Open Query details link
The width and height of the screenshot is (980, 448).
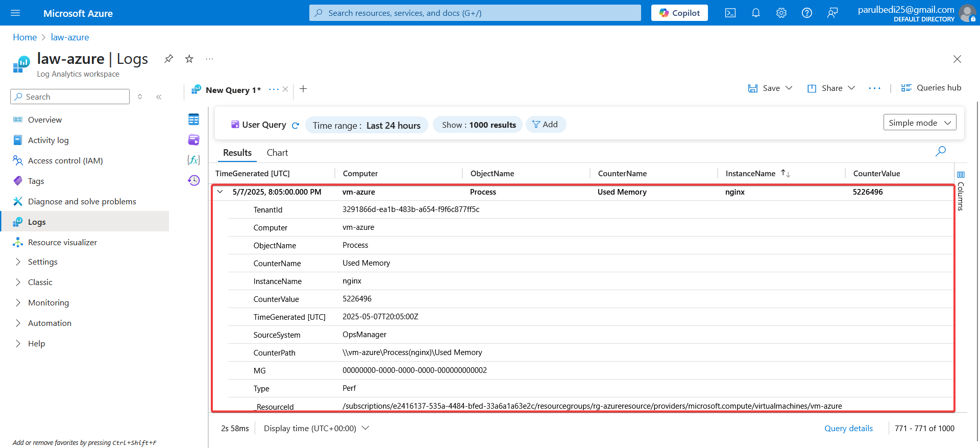[848, 428]
